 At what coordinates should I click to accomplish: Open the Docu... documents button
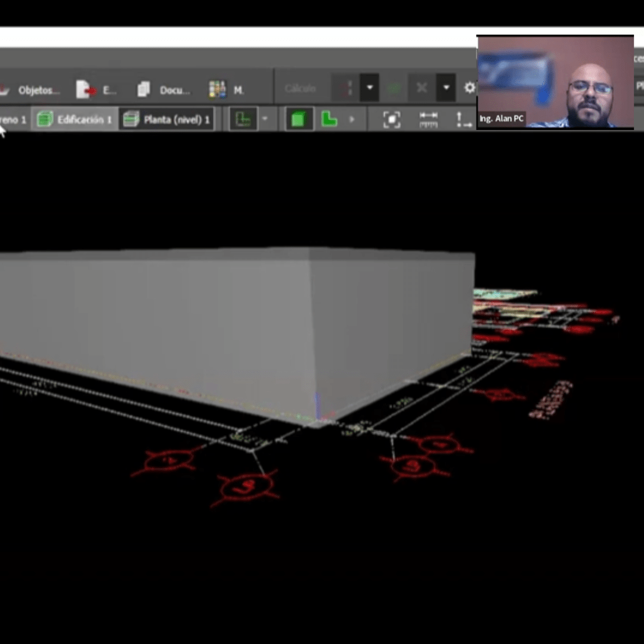(x=164, y=90)
